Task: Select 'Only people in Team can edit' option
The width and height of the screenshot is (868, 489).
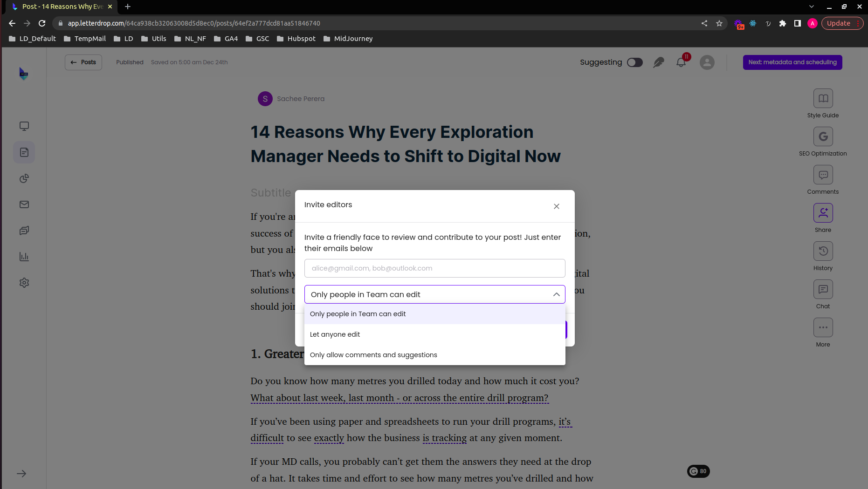Action: (x=435, y=314)
